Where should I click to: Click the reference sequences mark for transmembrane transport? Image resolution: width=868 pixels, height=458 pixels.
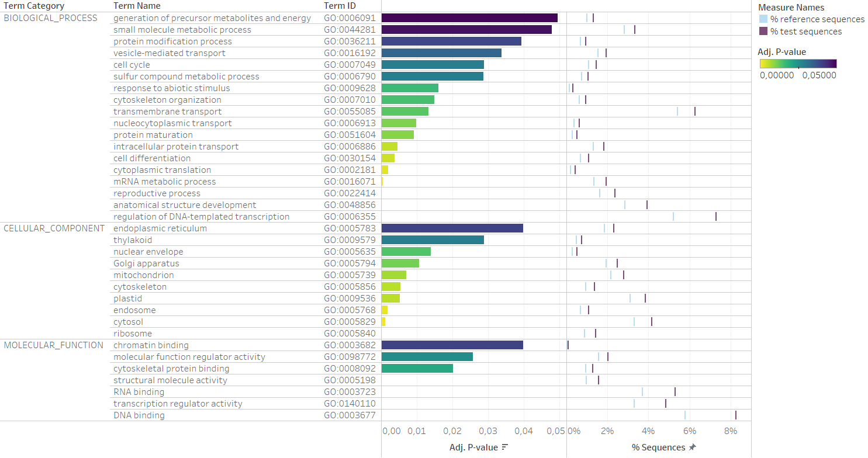(x=677, y=112)
